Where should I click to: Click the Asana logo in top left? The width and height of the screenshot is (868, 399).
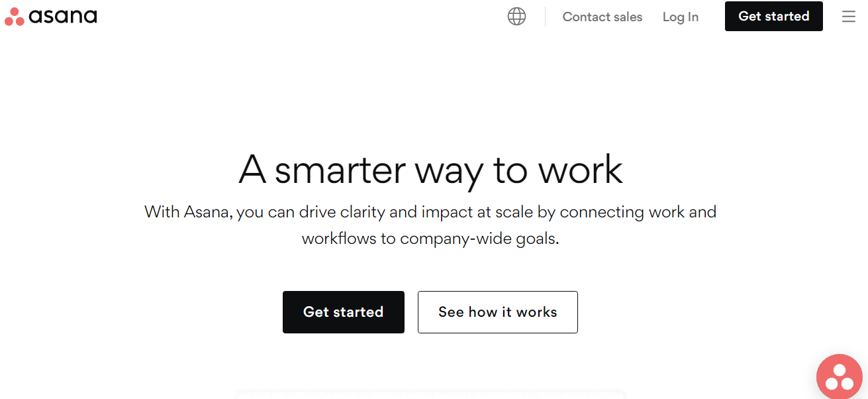(50, 16)
